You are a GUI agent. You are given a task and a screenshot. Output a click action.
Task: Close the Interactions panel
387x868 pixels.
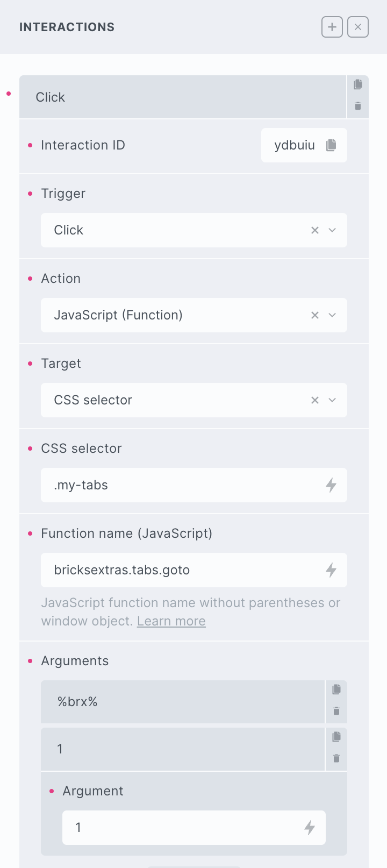coord(358,27)
